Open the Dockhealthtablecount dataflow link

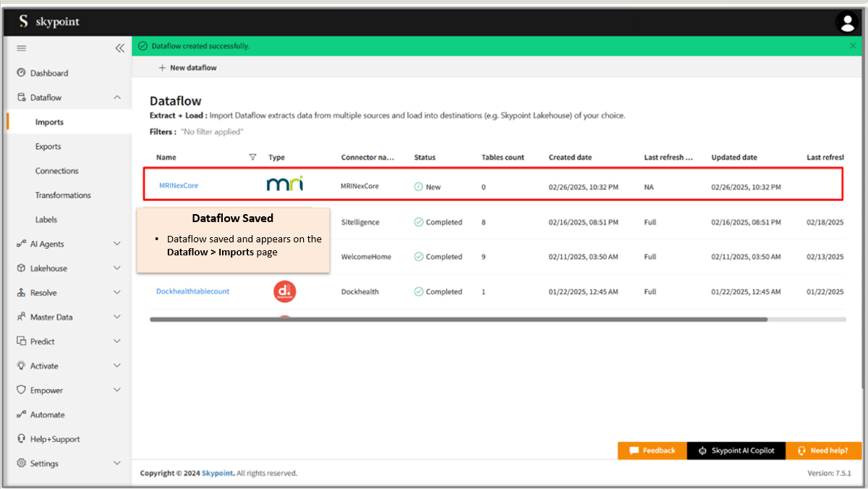coord(192,292)
